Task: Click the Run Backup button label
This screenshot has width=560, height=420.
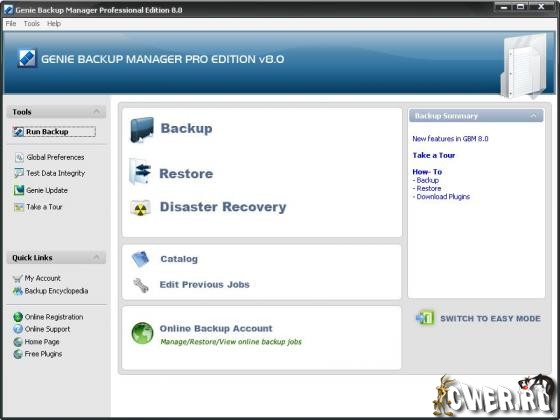Action: pos(47,132)
